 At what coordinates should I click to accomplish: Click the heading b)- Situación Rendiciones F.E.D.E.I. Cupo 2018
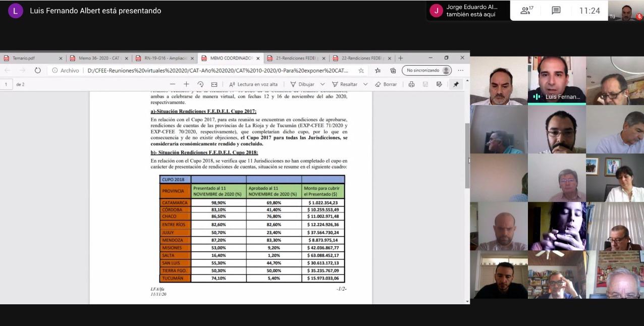(204, 152)
